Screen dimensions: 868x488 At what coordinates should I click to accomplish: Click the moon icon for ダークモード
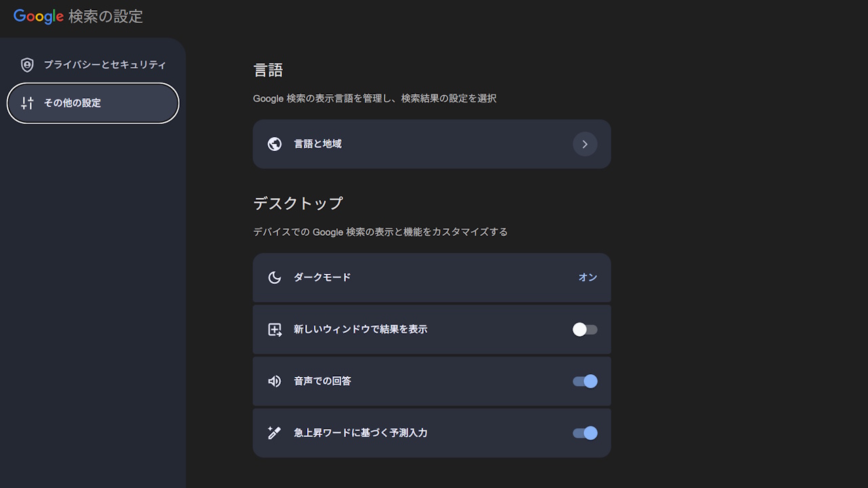pyautogui.click(x=275, y=277)
